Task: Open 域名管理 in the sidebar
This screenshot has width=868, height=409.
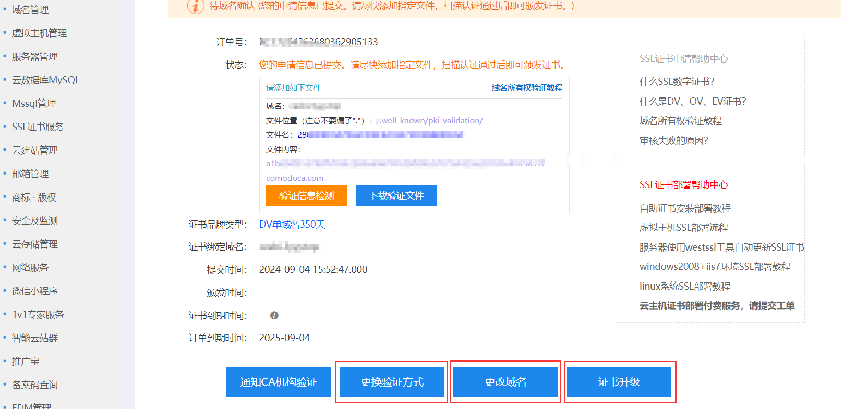Action: pyautogui.click(x=30, y=9)
